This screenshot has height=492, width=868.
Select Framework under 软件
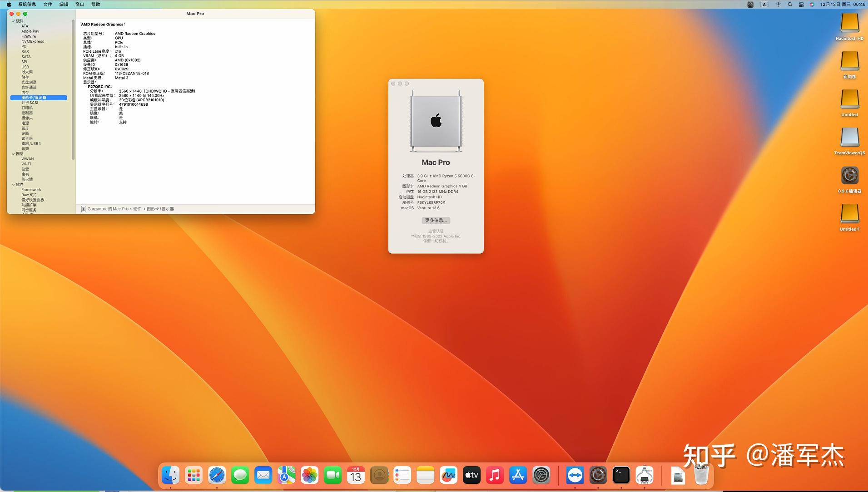pyautogui.click(x=31, y=190)
